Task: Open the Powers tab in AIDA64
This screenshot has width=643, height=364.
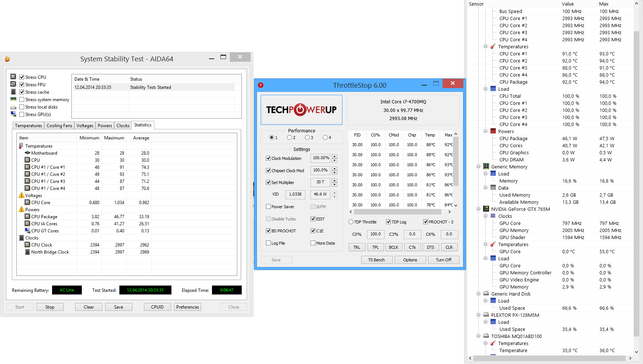Action: (x=105, y=126)
